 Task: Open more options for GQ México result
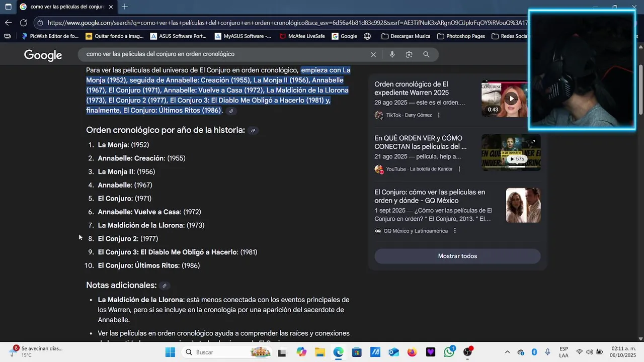(455, 231)
